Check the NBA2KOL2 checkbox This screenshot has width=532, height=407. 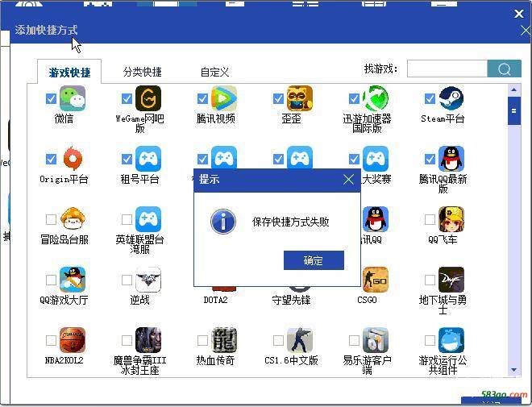click(51, 340)
